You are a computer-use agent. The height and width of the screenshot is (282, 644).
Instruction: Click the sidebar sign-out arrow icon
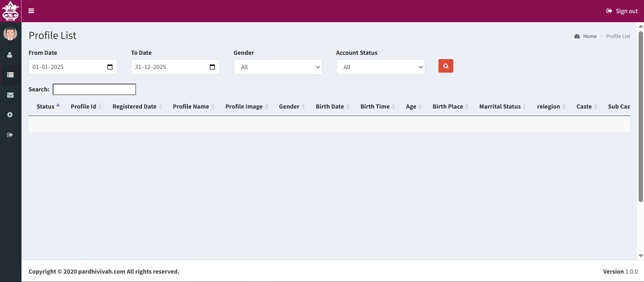(10, 135)
